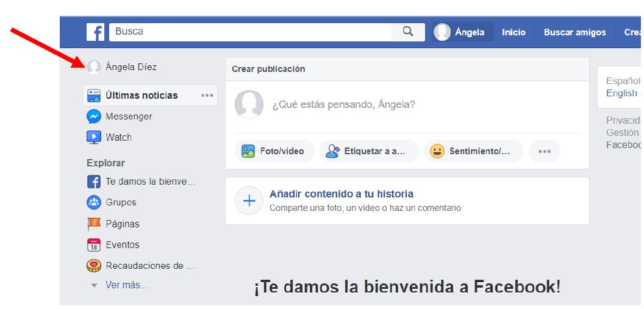Open Páginas from Explorar list
This screenshot has height=309, width=644.
pos(123,224)
